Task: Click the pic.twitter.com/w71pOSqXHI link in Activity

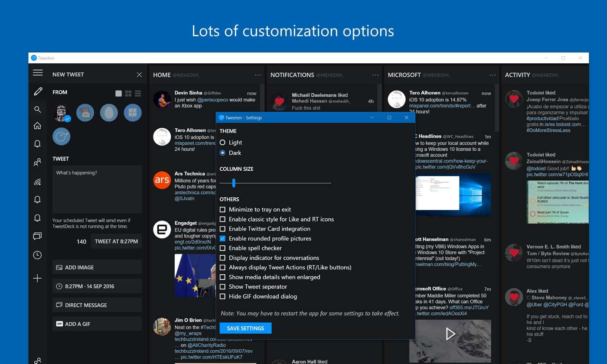Action: click(558, 175)
